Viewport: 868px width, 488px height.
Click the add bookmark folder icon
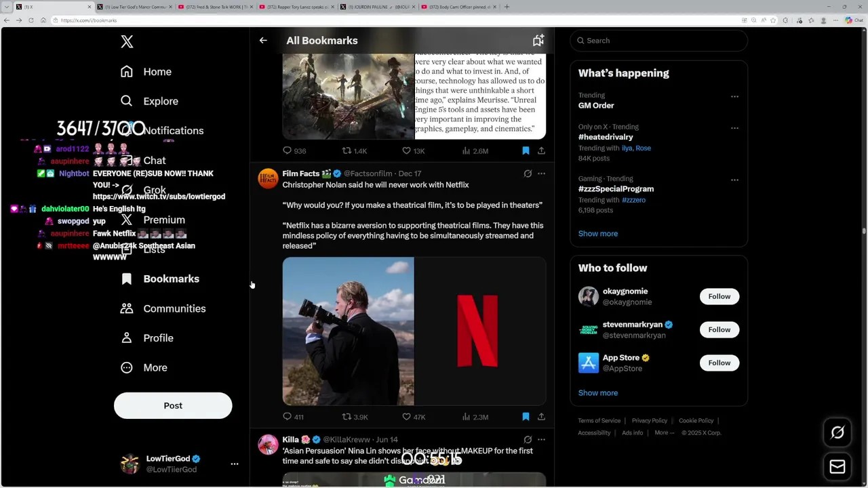click(x=538, y=41)
